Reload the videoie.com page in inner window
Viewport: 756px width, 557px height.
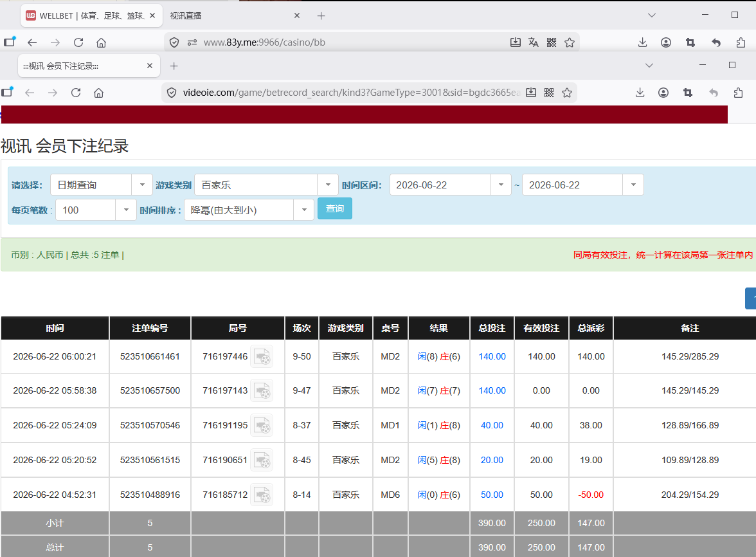(x=76, y=93)
